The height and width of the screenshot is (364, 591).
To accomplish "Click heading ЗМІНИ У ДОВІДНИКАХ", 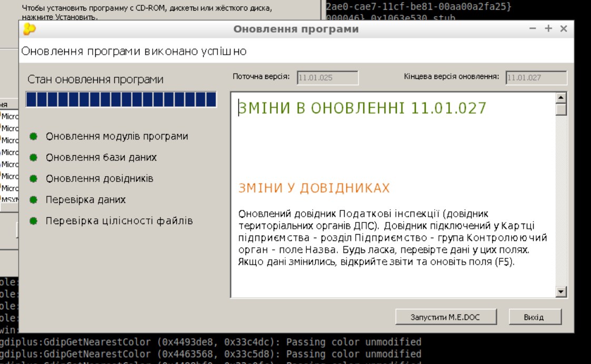I will pyautogui.click(x=314, y=188).
